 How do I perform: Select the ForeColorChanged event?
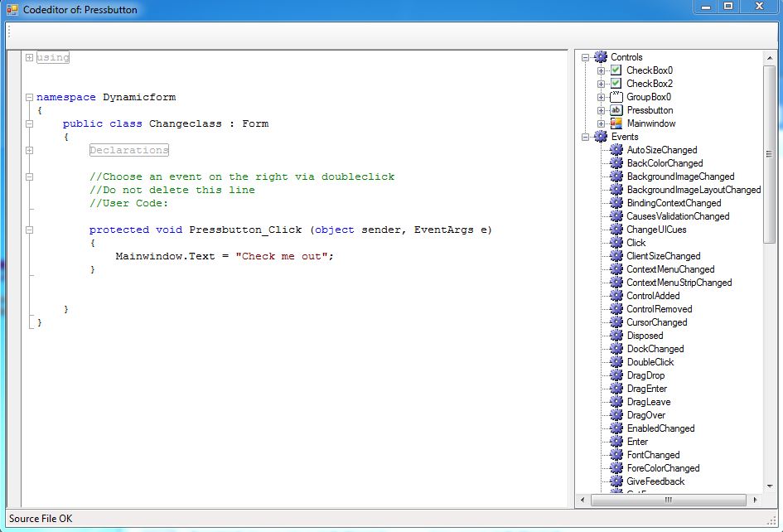tap(663, 468)
